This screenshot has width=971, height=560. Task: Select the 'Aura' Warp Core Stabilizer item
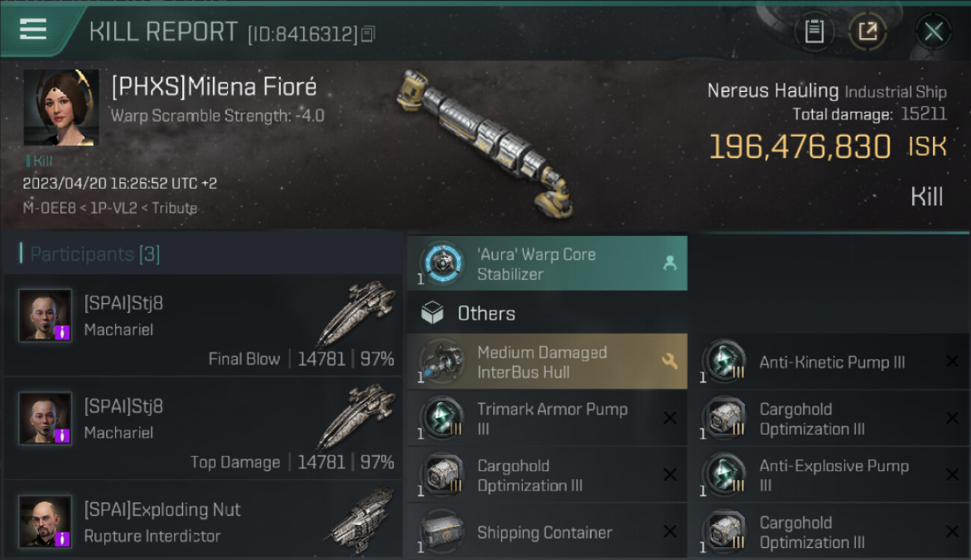(547, 264)
